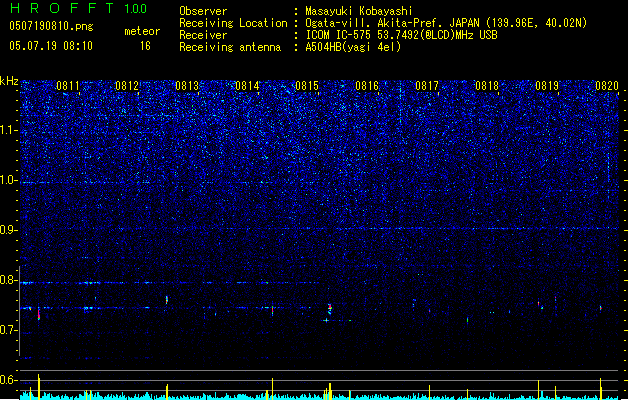Click the 0818 time marker
The height and width of the screenshot is (400, 629).
click(x=487, y=86)
